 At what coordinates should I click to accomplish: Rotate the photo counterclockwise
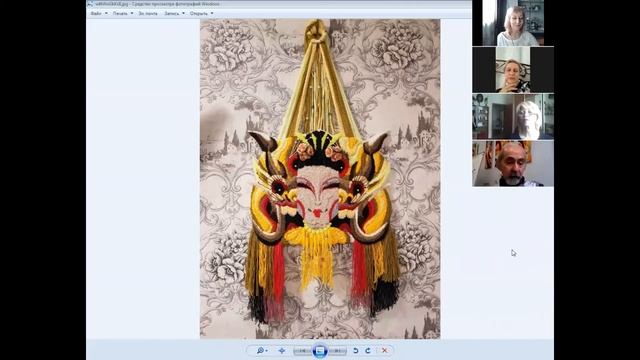coord(356,351)
